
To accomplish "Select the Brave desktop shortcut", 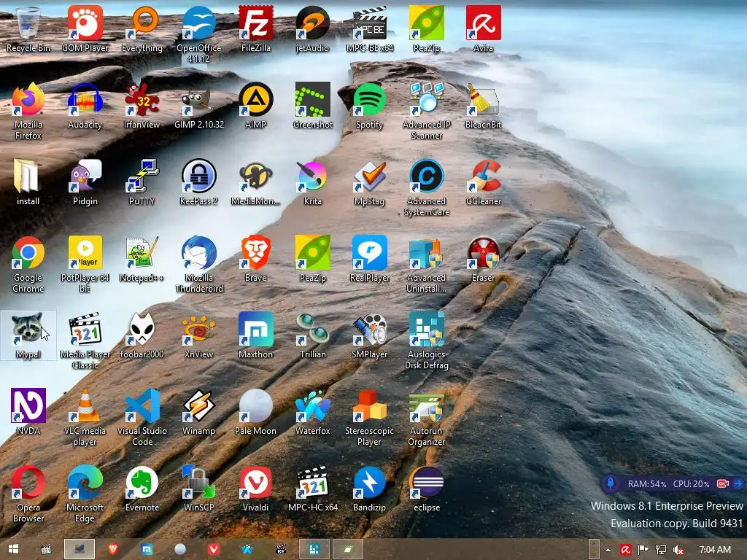I will coord(256,259).
